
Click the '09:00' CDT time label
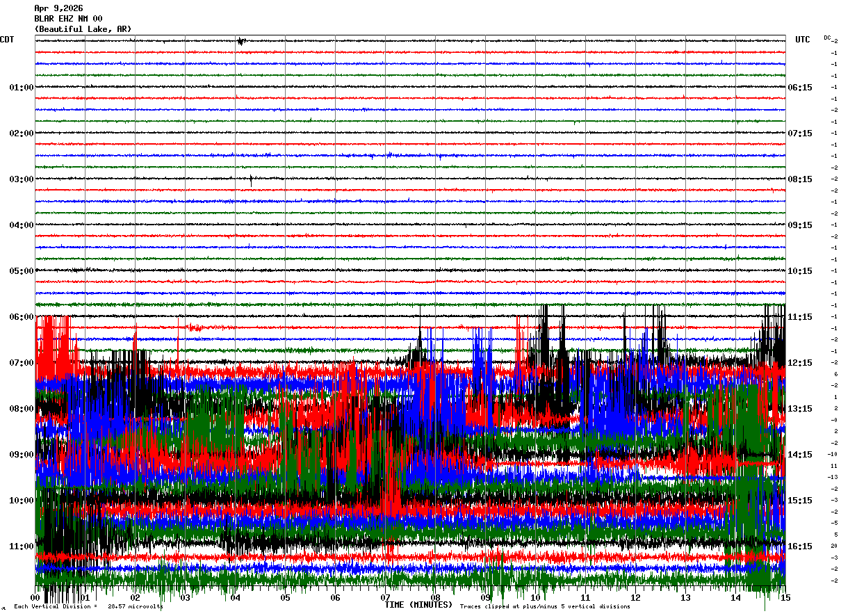coord(22,455)
